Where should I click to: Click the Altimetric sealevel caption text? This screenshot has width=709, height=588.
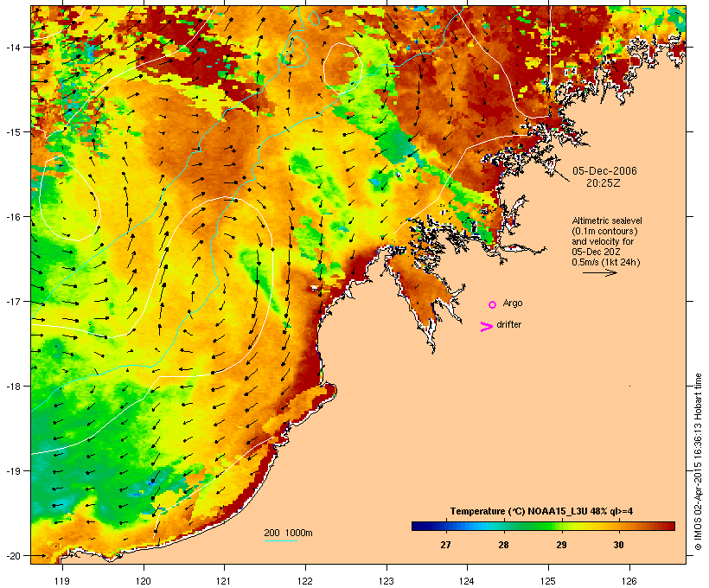tap(607, 220)
